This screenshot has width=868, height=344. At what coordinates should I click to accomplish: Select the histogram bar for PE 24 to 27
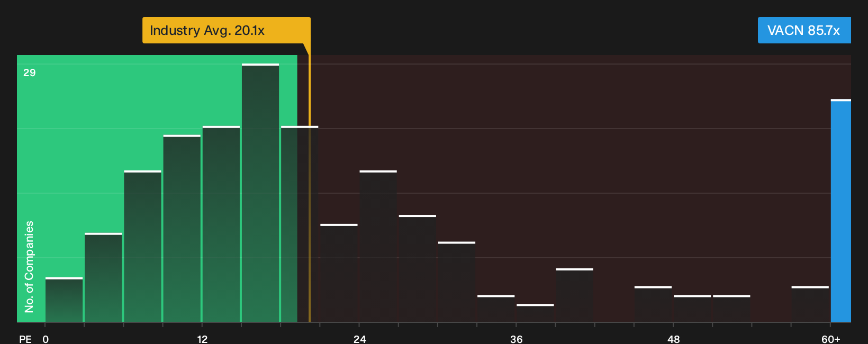pos(378,247)
